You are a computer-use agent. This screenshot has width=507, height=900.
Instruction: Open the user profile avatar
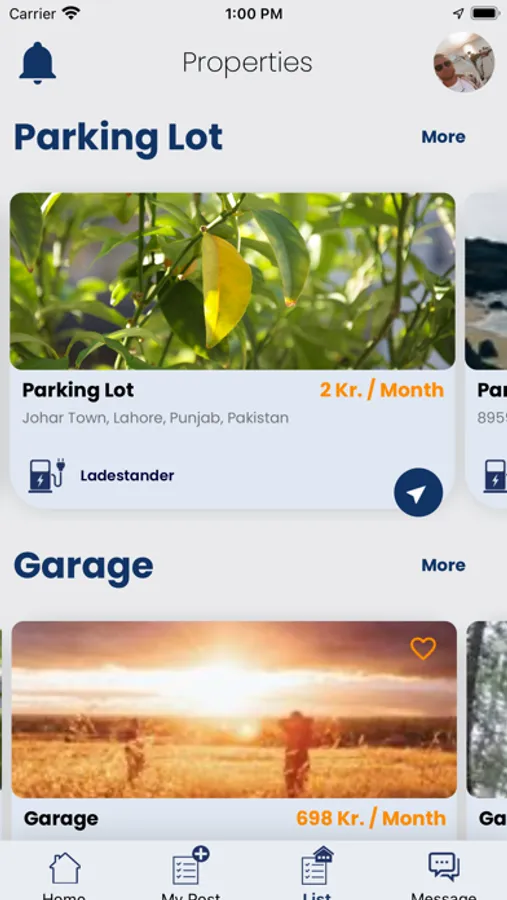(x=464, y=62)
